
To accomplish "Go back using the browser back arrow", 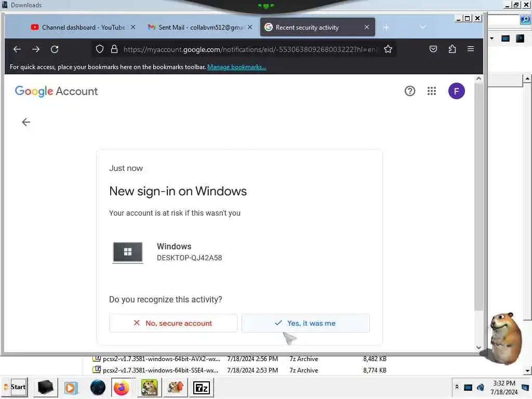I will pyautogui.click(x=17, y=49).
